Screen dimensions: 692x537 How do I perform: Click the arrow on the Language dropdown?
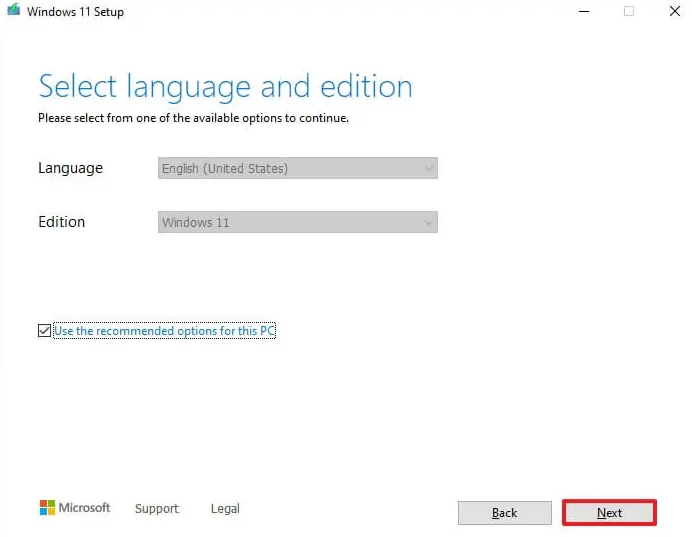[x=429, y=169]
